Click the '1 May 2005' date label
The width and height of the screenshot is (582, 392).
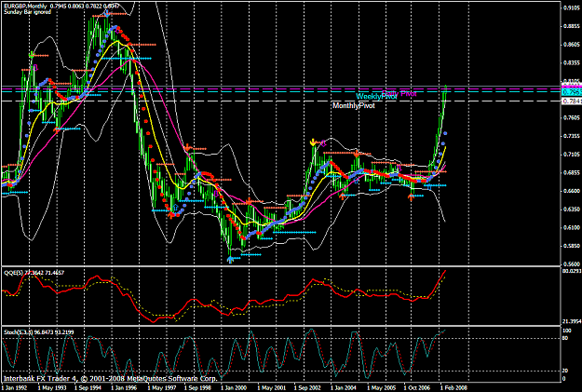pyautogui.click(x=382, y=388)
